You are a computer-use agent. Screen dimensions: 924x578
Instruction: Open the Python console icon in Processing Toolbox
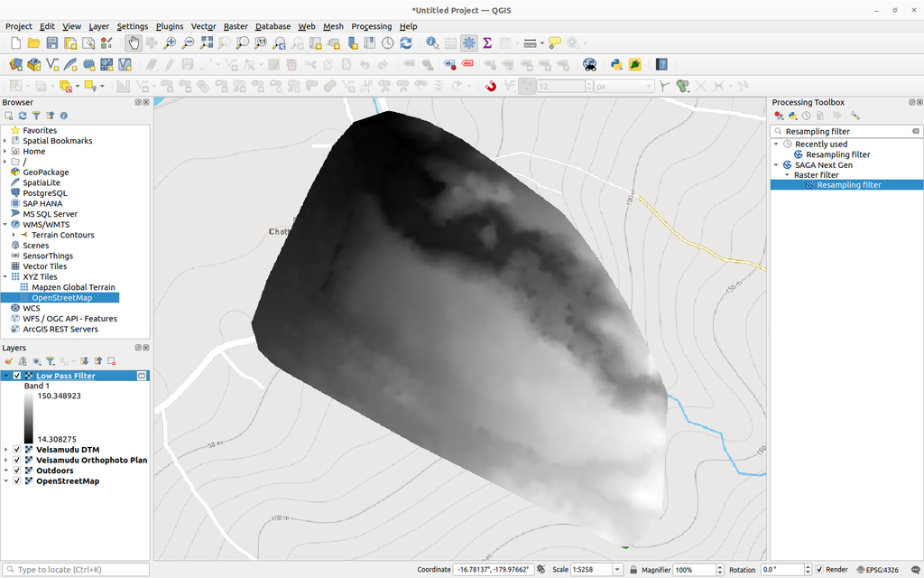pos(791,115)
